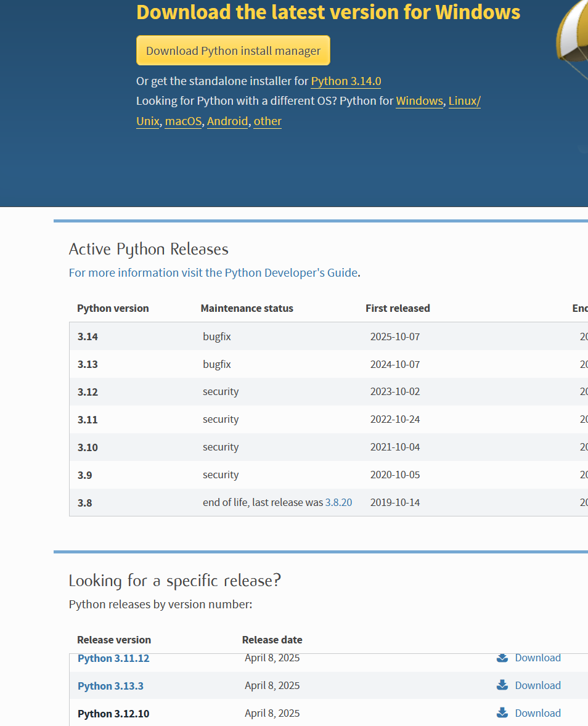Click the "other" operating system link

point(267,121)
